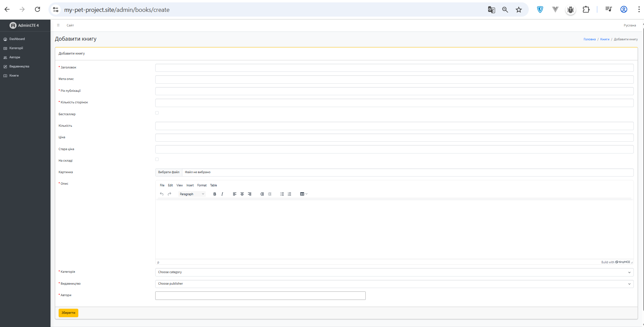Check the На складі checkbox
Viewport: 644px width, 327px height.
[x=157, y=159]
